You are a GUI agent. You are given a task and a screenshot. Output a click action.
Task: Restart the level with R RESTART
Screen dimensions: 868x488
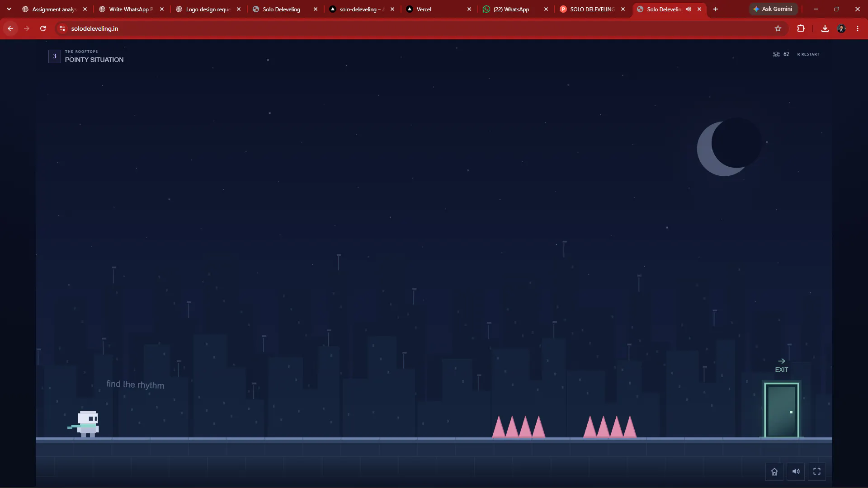point(808,54)
